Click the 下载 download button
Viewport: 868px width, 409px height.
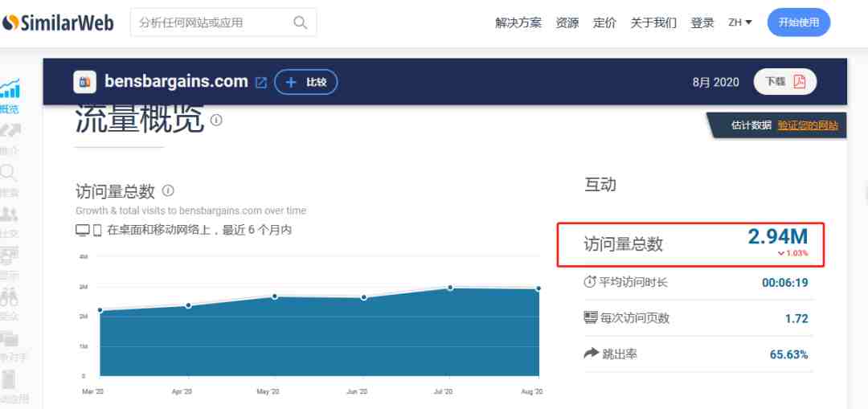(785, 82)
